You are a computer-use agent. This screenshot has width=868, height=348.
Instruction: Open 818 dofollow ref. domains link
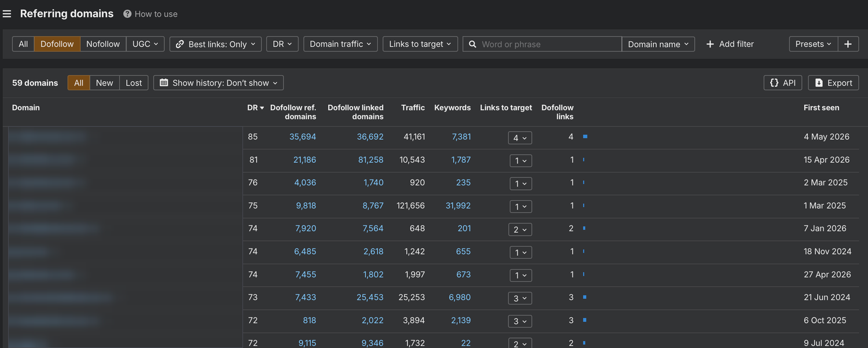pyautogui.click(x=310, y=320)
